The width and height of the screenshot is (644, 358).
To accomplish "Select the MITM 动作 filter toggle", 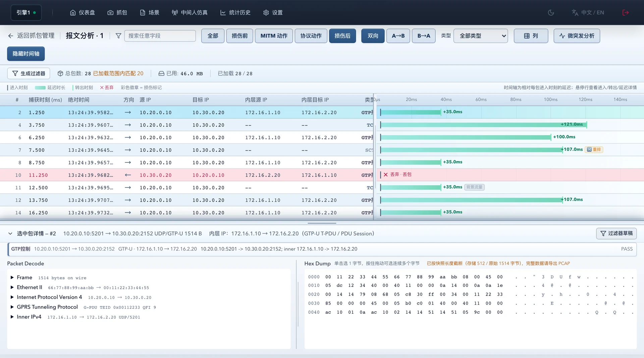I will tap(274, 36).
